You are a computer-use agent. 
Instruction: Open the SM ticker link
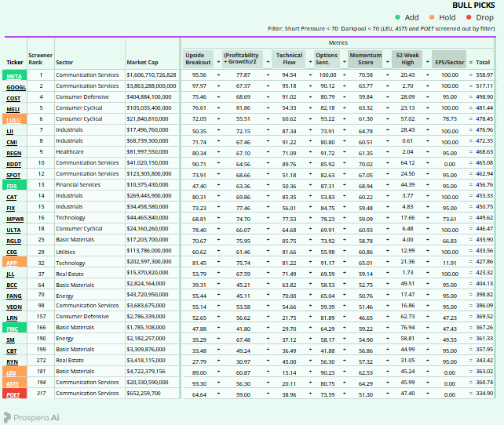(10, 340)
